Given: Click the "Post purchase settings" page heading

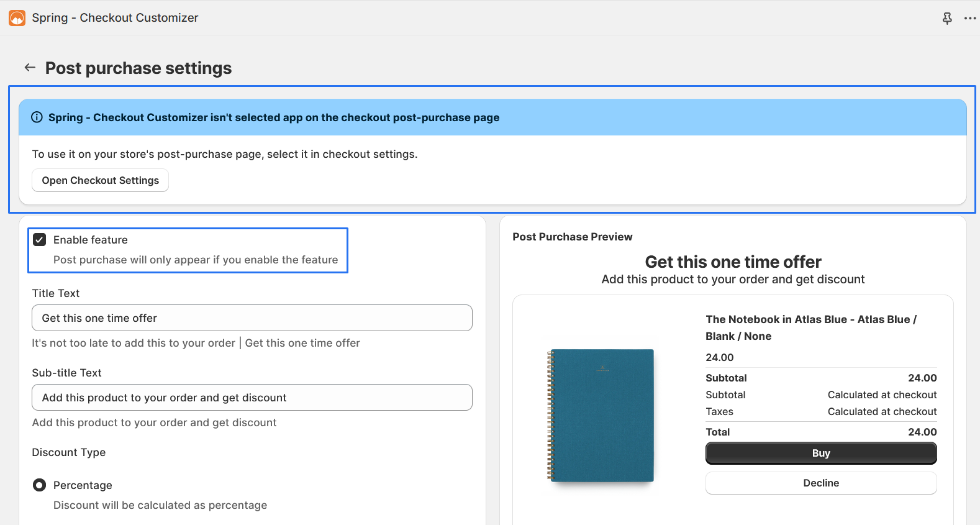Looking at the screenshot, I should (138, 68).
